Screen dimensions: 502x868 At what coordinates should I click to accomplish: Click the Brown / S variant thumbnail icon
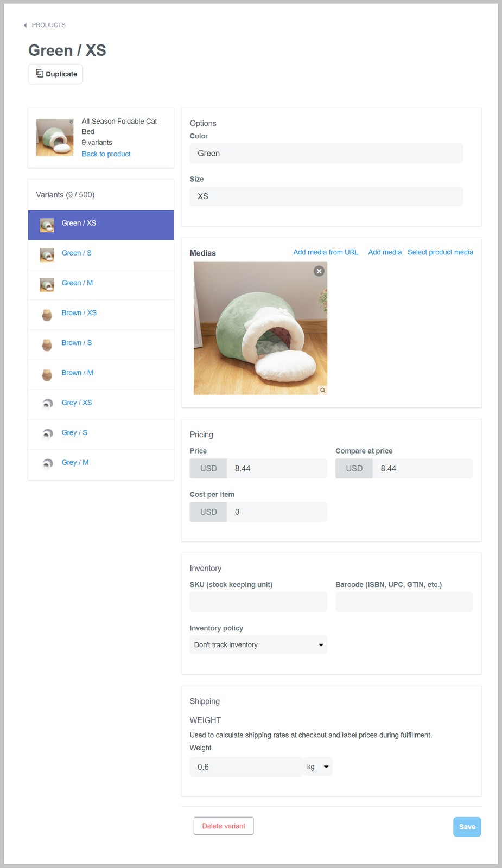47,344
